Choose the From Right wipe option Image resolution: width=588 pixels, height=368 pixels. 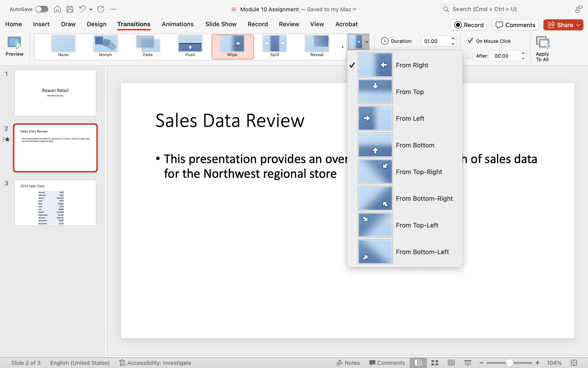[405, 65]
